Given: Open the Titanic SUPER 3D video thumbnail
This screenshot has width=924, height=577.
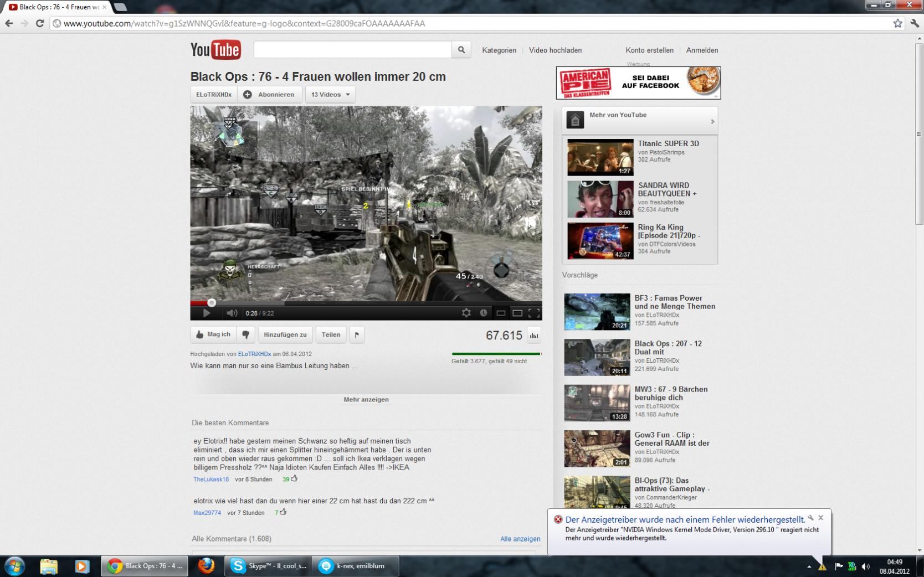Looking at the screenshot, I should coord(600,157).
